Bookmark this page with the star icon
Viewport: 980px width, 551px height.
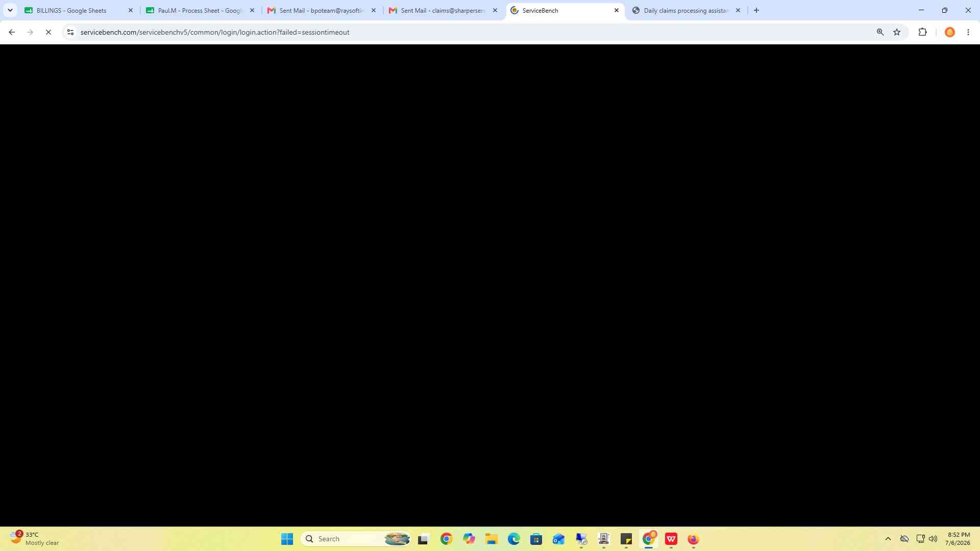(x=897, y=32)
